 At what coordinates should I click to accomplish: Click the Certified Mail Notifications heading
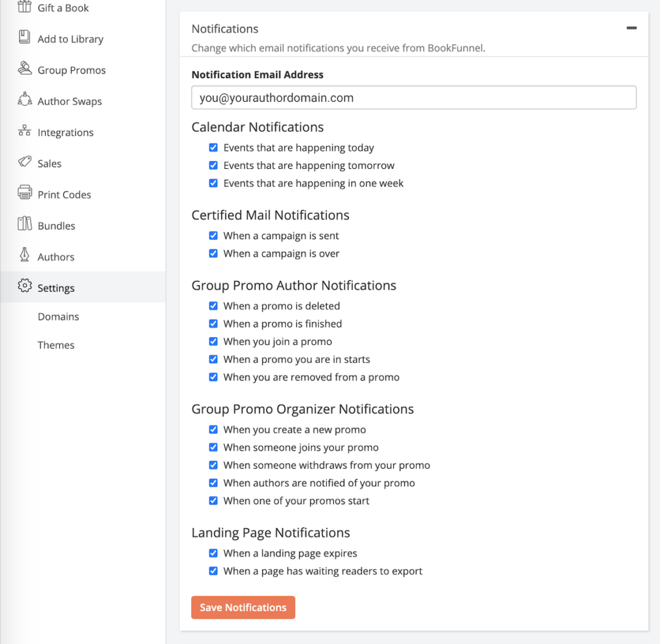click(270, 215)
